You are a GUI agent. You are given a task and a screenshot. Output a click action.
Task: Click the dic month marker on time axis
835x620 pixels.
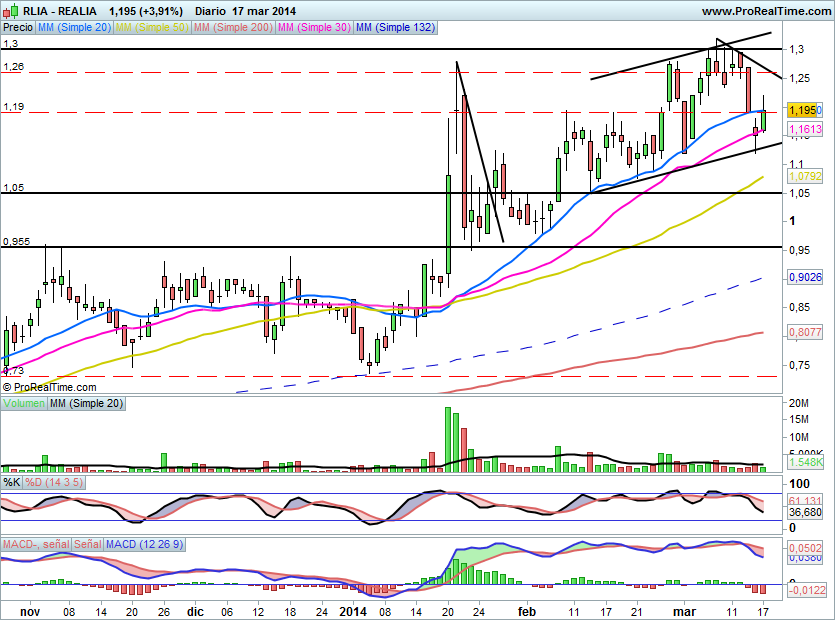pos(195,611)
